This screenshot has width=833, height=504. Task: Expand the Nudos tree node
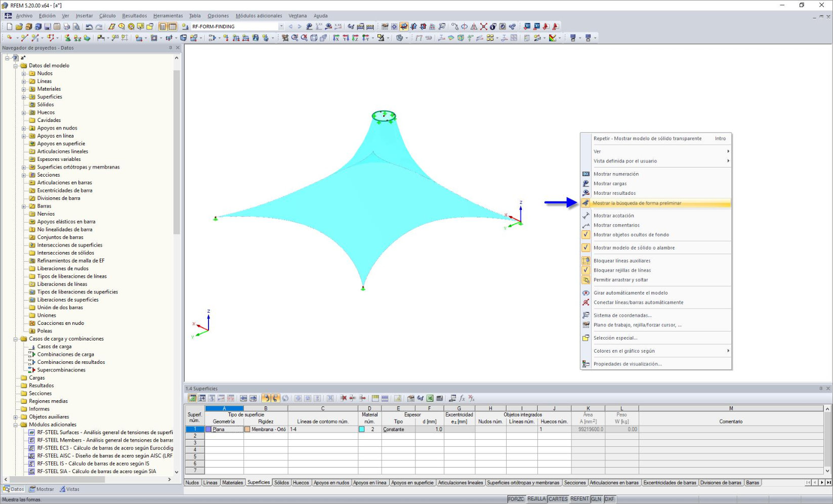click(x=23, y=73)
